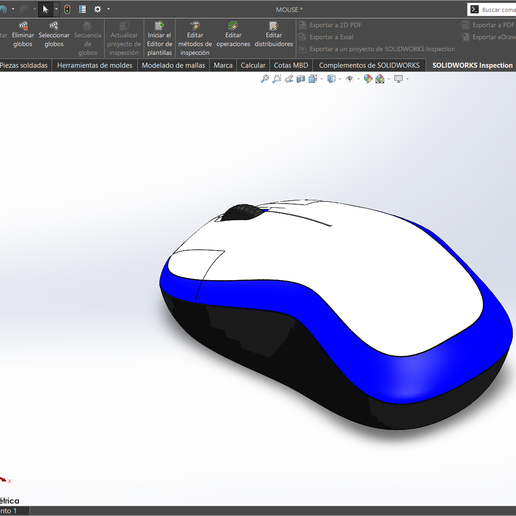
Task: Expand the Display Style dropdown arrow
Action: point(340,79)
